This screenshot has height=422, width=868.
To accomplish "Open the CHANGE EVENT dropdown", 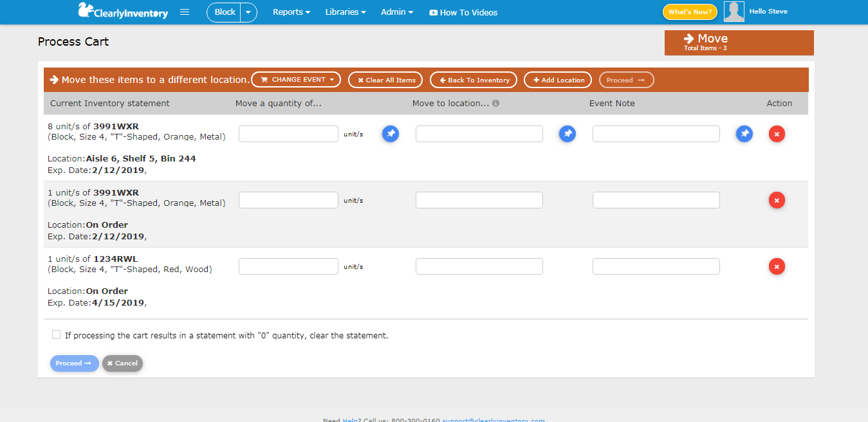I will point(295,80).
